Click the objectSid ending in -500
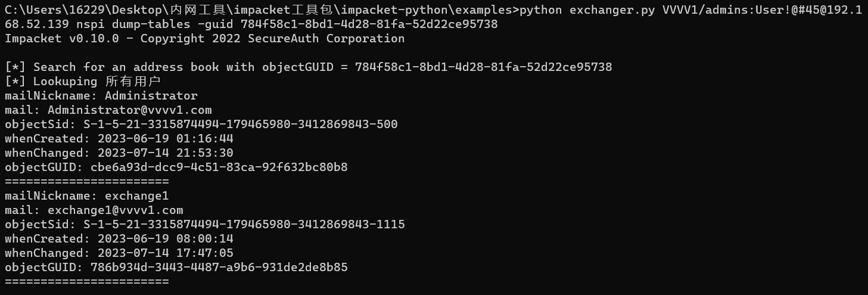This screenshot has height=295, width=868. click(x=240, y=125)
